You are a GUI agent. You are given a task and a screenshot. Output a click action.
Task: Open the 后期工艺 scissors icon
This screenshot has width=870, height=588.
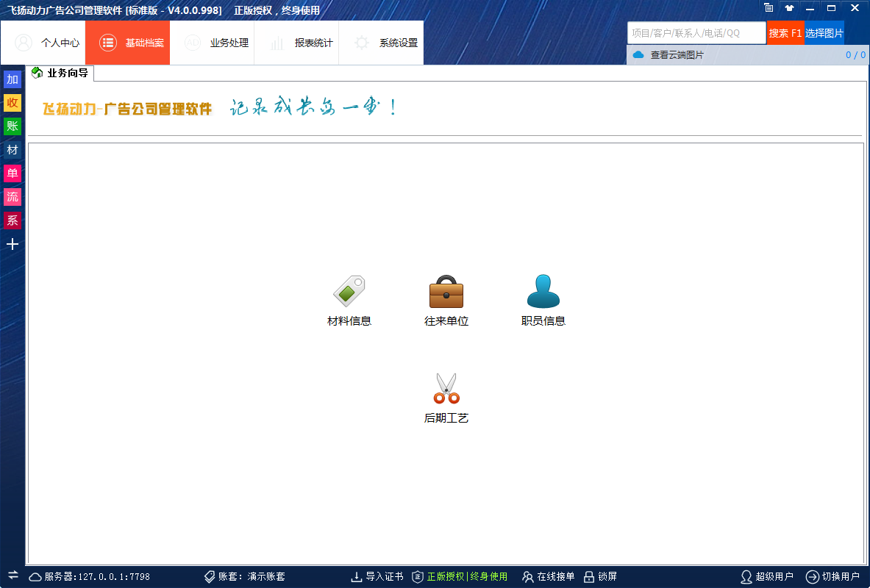click(446, 390)
